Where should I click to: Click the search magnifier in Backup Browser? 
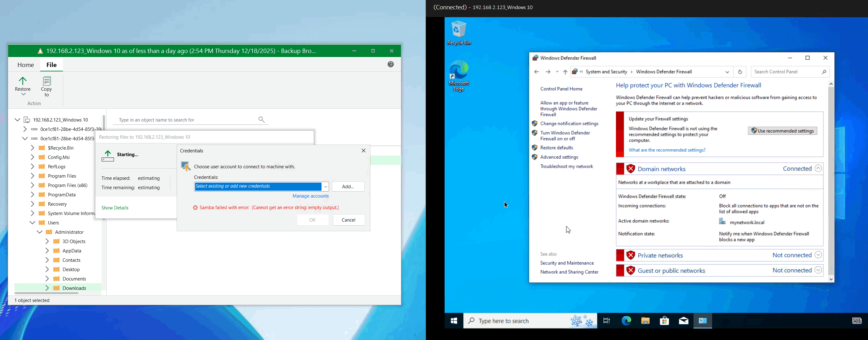point(261,120)
